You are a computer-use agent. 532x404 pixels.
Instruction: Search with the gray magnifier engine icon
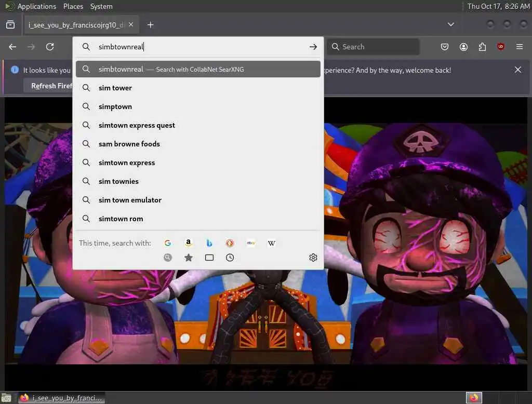pos(168,258)
